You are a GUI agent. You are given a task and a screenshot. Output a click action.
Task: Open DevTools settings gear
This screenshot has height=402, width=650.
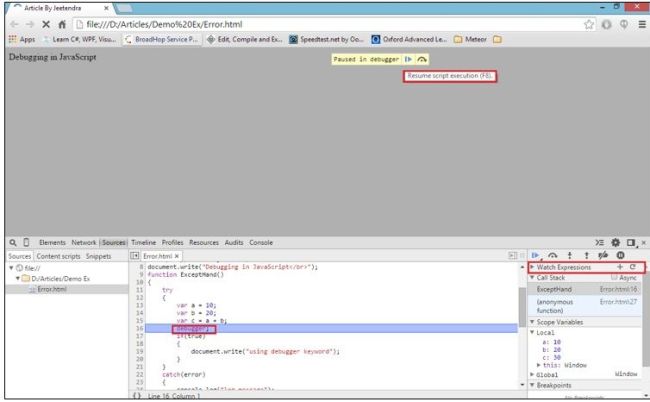(616, 242)
